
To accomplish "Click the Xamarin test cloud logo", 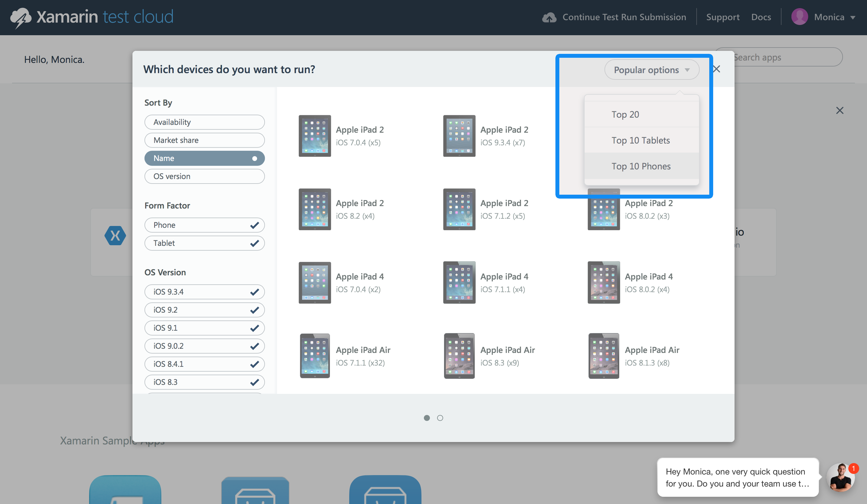I will (x=92, y=17).
